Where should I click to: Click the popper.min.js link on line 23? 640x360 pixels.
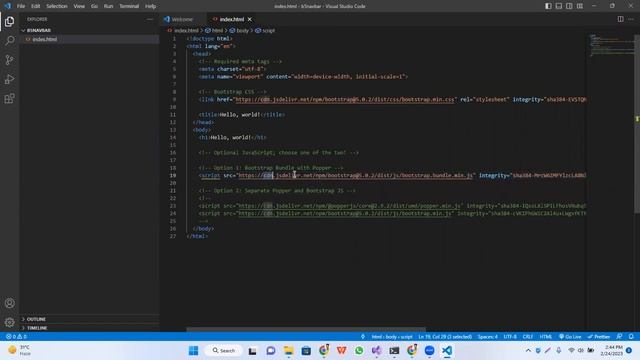coord(349,206)
